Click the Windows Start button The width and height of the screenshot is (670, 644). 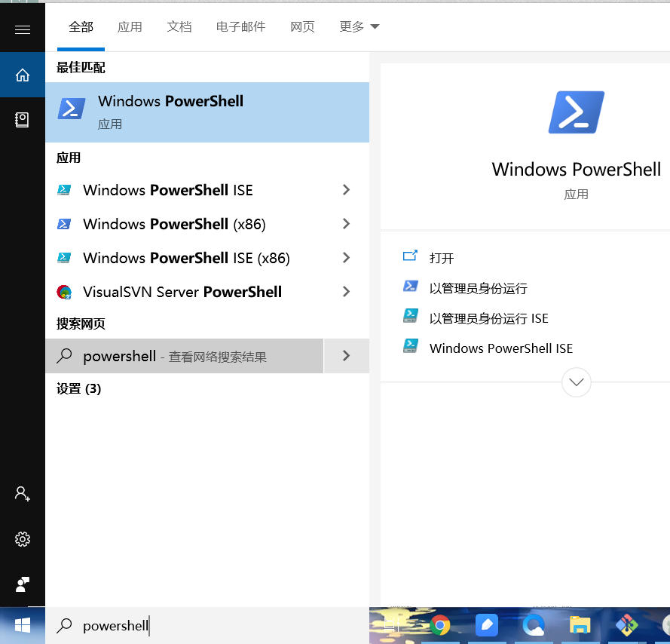[22, 626]
